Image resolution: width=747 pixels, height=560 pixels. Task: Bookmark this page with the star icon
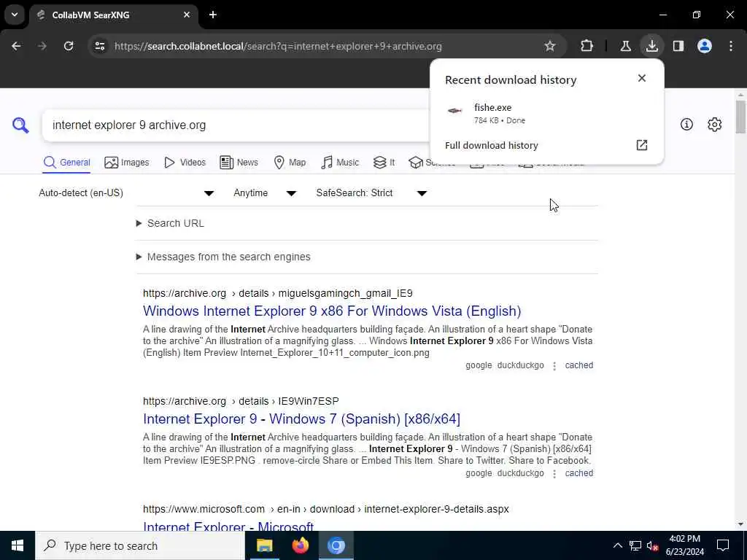click(x=550, y=46)
